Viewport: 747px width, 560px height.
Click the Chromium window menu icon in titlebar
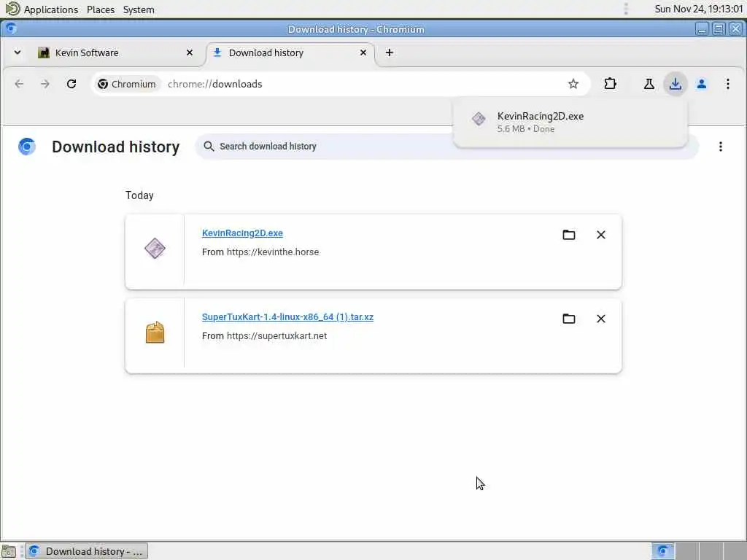pos(11,28)
